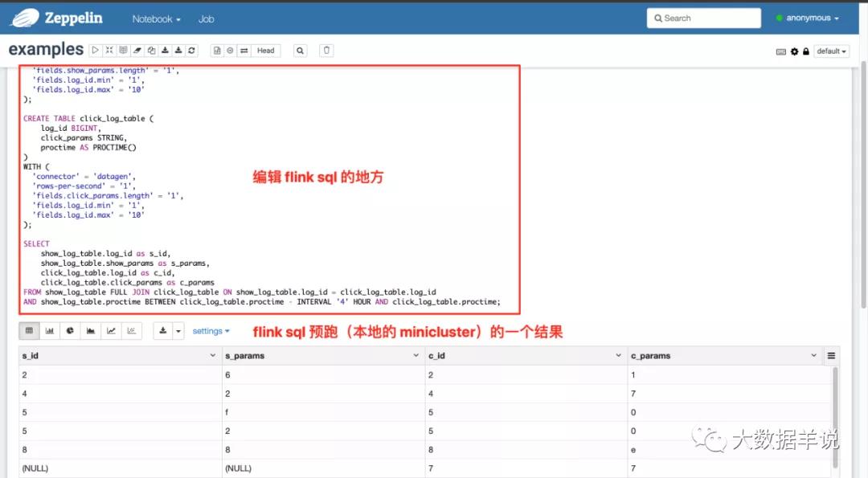Open note permissions lock icon
Screen dimensions: 868x478
(805, 51)
